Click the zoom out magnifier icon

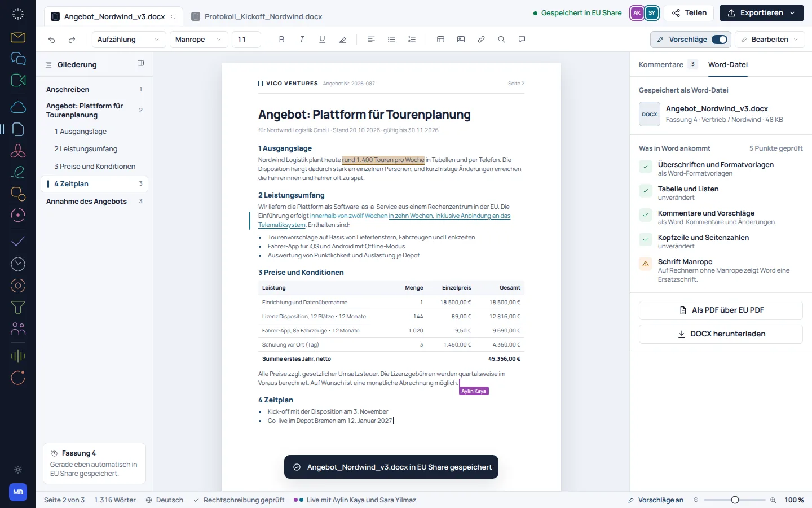click(696, 500)
